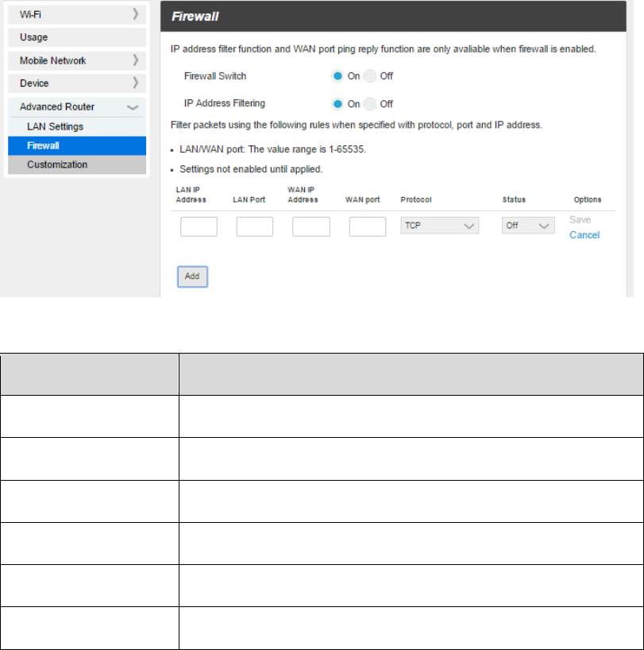The height and width of the screenshot is (650, 644).
Task: Enable IP Address Filtering
Action: (337, 104)
